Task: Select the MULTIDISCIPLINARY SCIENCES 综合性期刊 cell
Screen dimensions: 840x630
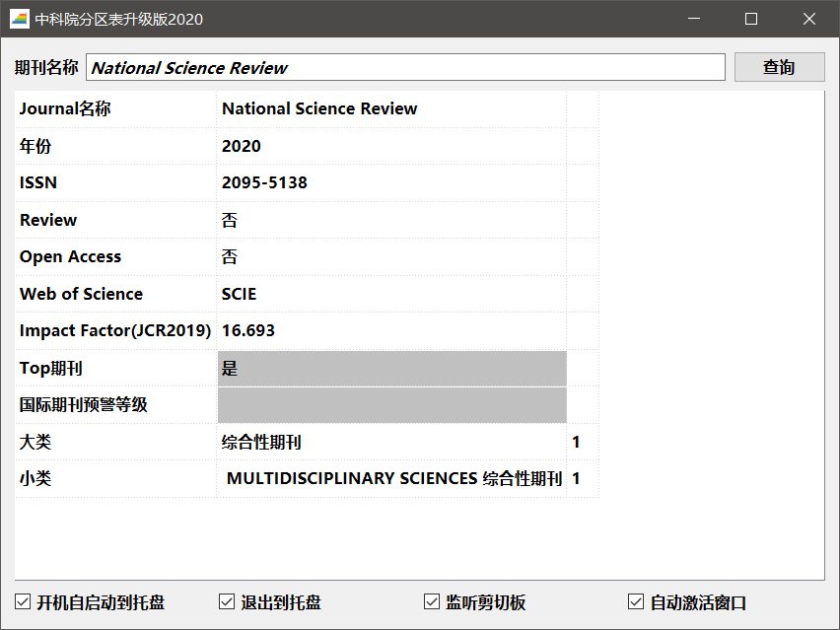Action: point(391,478)
